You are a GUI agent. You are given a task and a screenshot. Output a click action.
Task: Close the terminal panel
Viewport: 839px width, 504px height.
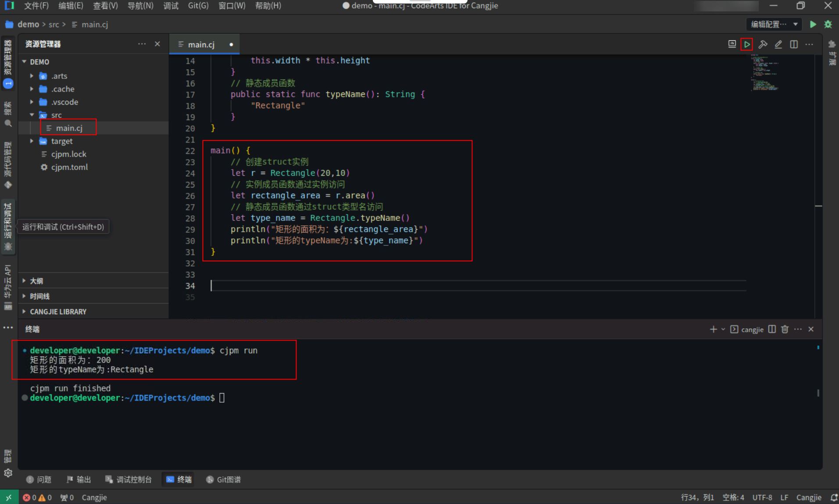coord(811,329)
